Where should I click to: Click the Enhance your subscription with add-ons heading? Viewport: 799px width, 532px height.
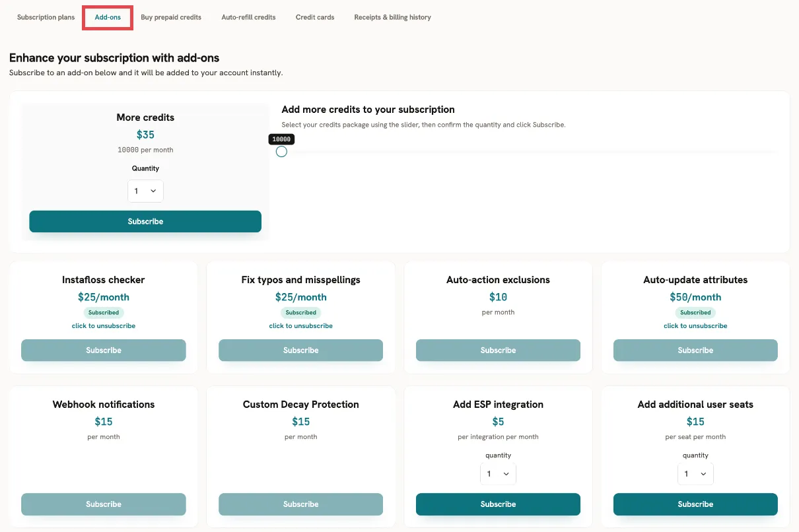[114, 58]
